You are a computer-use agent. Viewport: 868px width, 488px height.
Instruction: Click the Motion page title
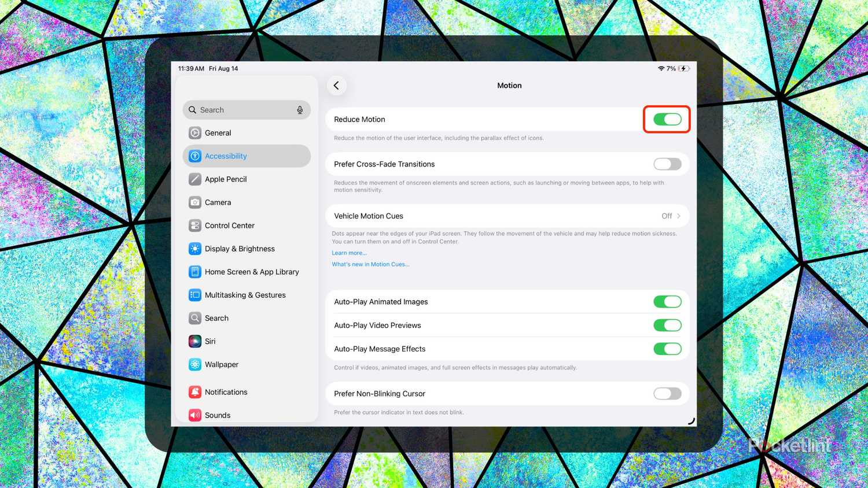tap(509, 86)
